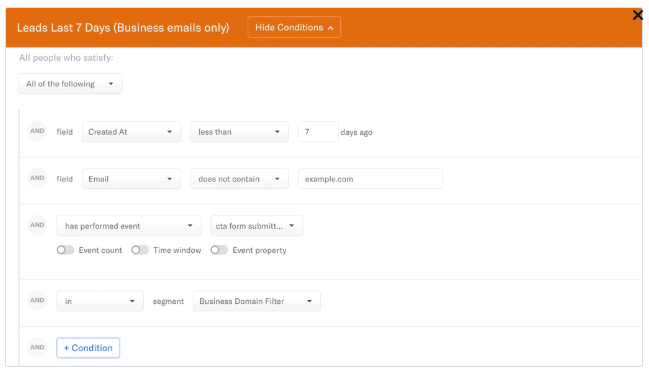Click the 'All people who satisfy:' text
The height and width of the screenshot is (371, 649).
tap(66, 58)
